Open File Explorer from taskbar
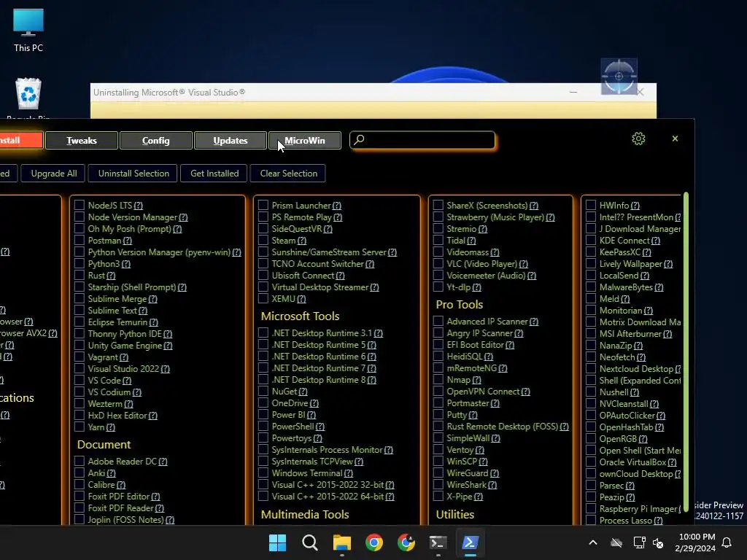This screenshot has width=747, height=560. tap(341, 542)
